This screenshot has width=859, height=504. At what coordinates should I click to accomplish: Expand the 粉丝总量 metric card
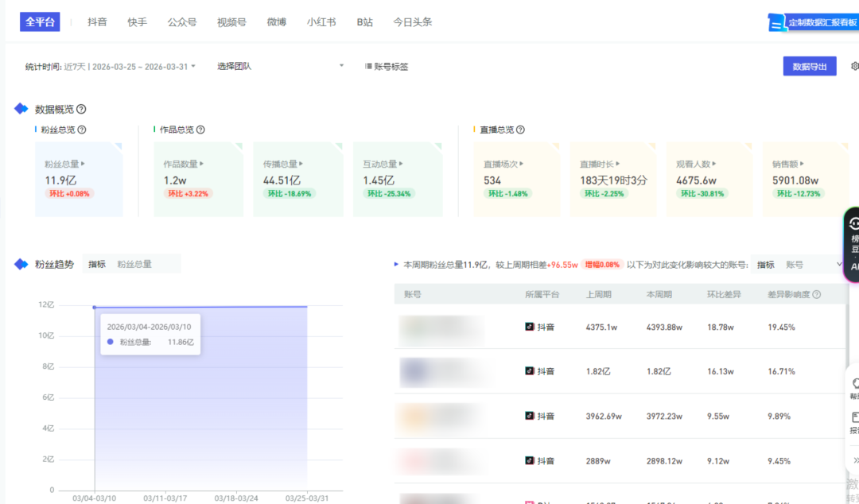pyautogui.click(x=65, y=165)
